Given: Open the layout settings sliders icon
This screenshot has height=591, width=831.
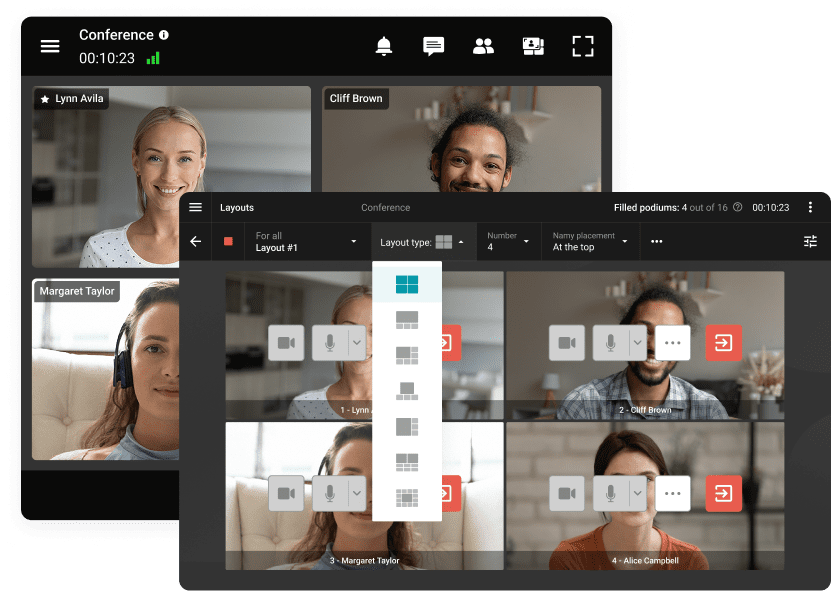Looking at the screenshot, I should point(810,241).
